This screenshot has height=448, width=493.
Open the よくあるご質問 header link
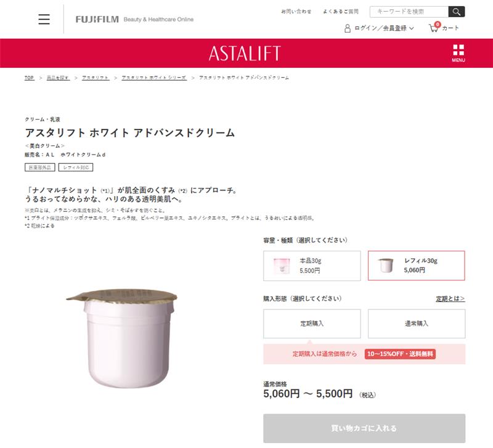click(341, 12)
